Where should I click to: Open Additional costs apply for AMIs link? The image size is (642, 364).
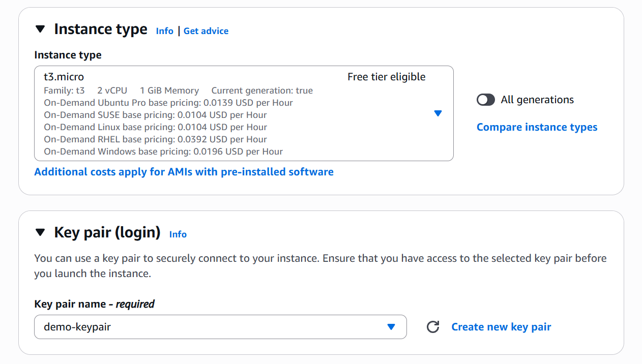tap(184, 172)
